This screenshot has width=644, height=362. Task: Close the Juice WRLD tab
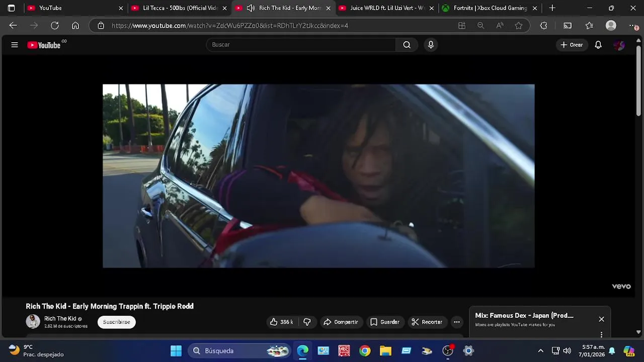click(432, 8)
